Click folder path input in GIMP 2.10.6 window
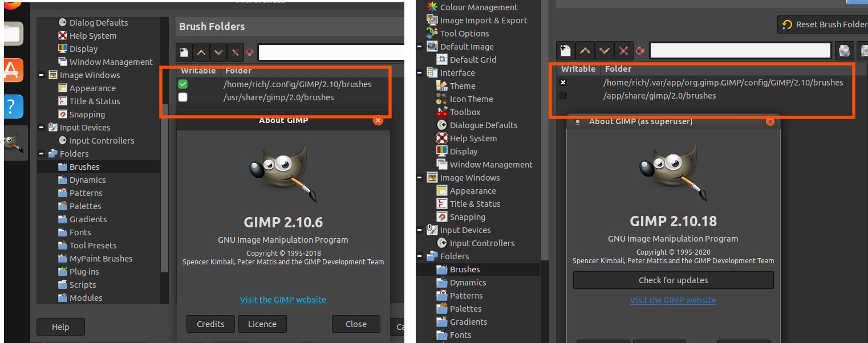The width and height of the screenshot is (868, 343). [331, 52]
